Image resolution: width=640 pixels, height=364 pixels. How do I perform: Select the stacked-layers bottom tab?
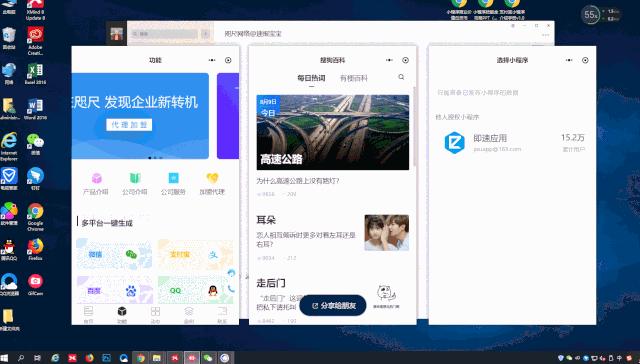point(189,315)
